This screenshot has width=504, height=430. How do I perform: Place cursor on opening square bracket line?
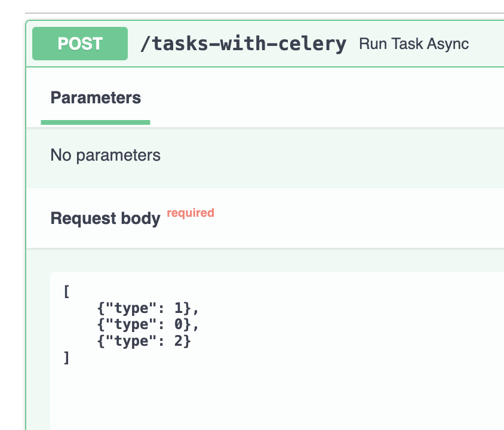pos(66,291)
